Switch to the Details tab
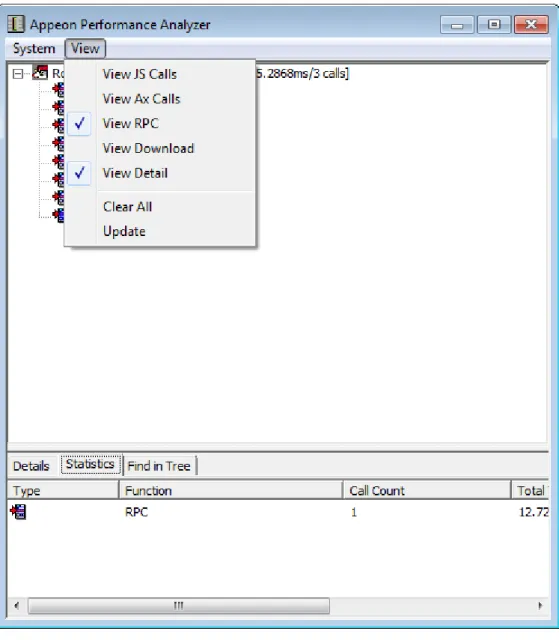Viewport: 559px width, 640px height. tap(31, 466)
